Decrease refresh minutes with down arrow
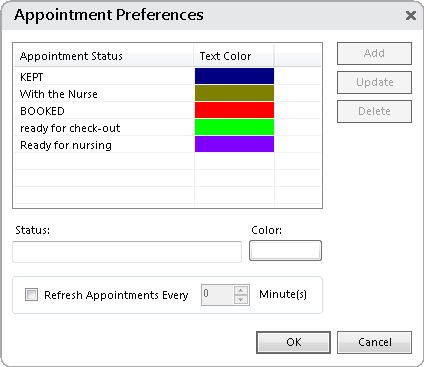Screen dimensions: 424x367 point(241,299)
